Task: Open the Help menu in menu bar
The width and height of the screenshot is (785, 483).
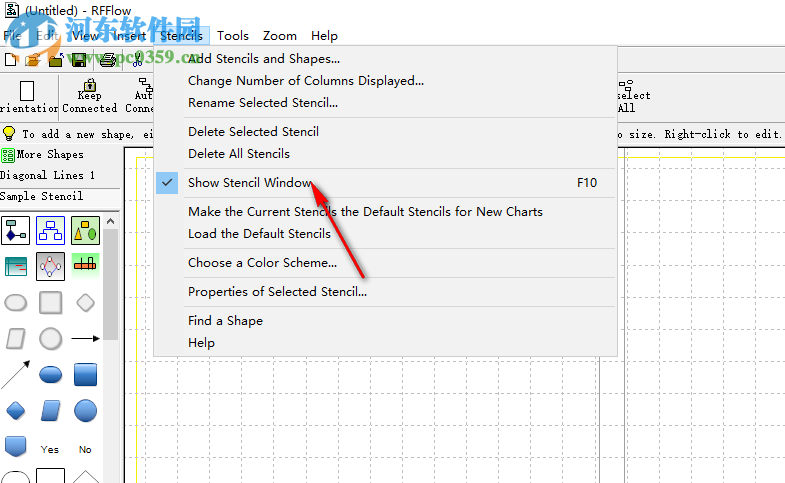Action: 324,36
